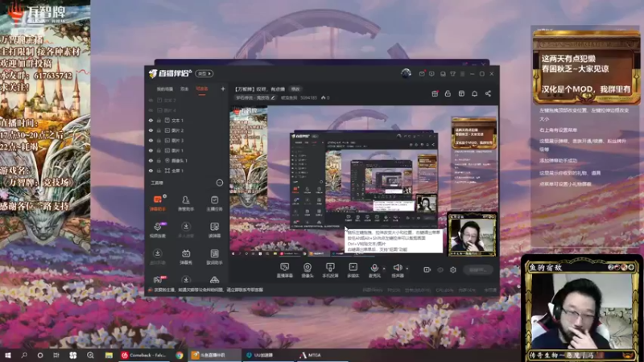Screen dimensions: 644x362
Task: Add a 手机投屏 phone cast source
Action: [330, 270]
